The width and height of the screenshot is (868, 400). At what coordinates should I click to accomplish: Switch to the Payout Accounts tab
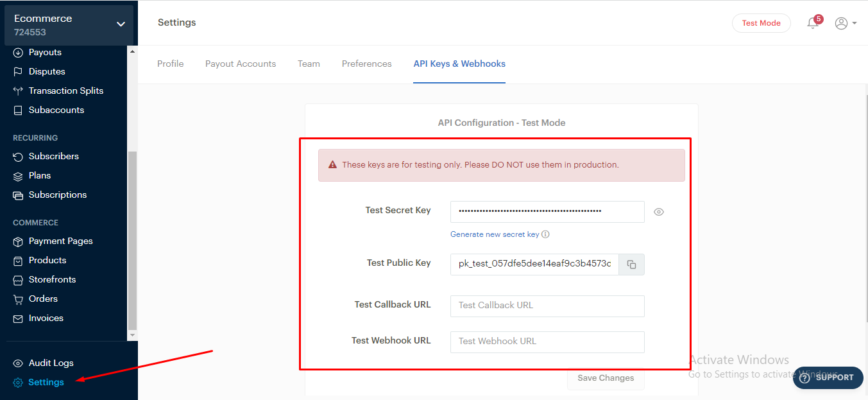241,64
